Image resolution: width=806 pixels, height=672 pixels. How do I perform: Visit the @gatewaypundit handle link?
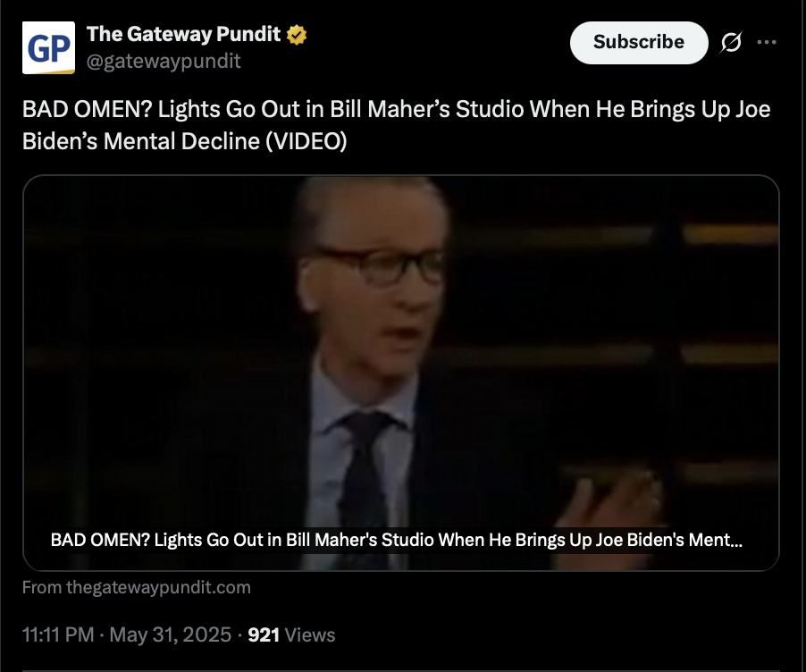(164, 61)
